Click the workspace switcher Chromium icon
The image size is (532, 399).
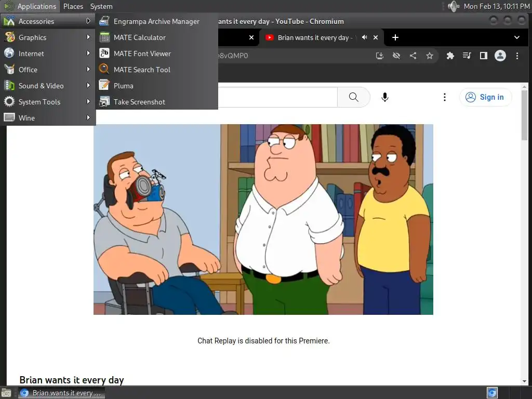tap(493, 393)
